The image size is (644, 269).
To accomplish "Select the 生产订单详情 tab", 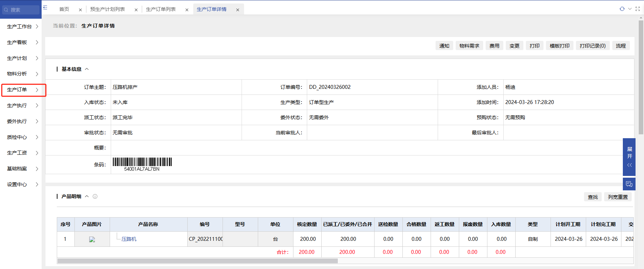I will point(212,9).
